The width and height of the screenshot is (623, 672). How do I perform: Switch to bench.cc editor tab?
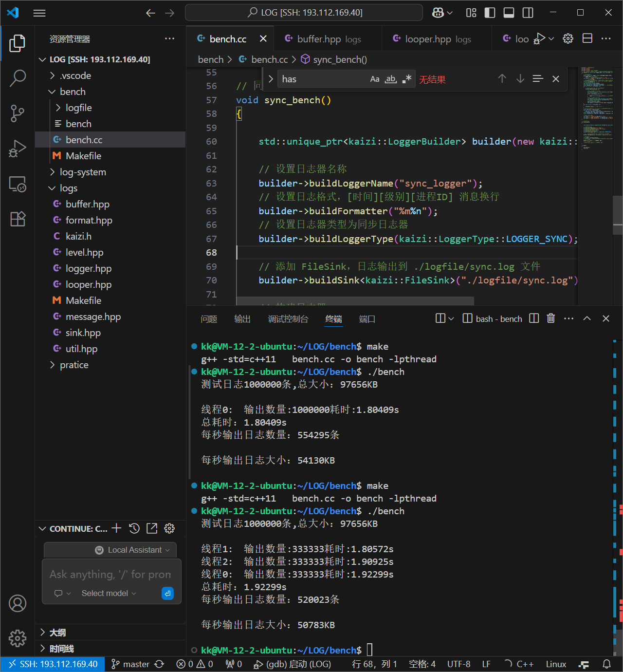(x=228, y=39)
